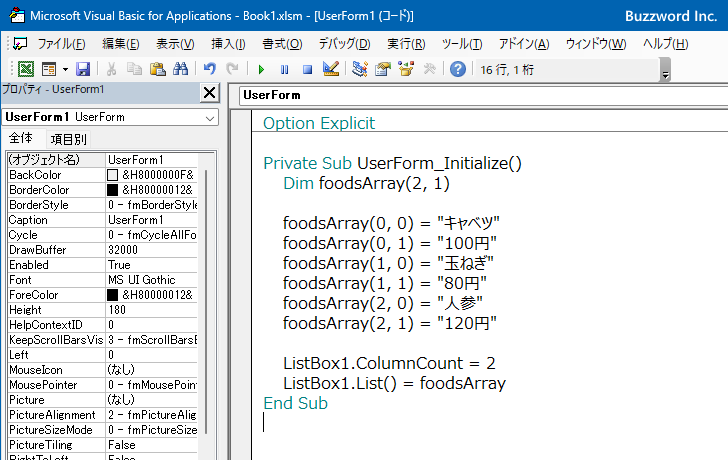Screen dimensions: 728x460
Task: Open Visual Basic Help question icon
Action: 458,69
